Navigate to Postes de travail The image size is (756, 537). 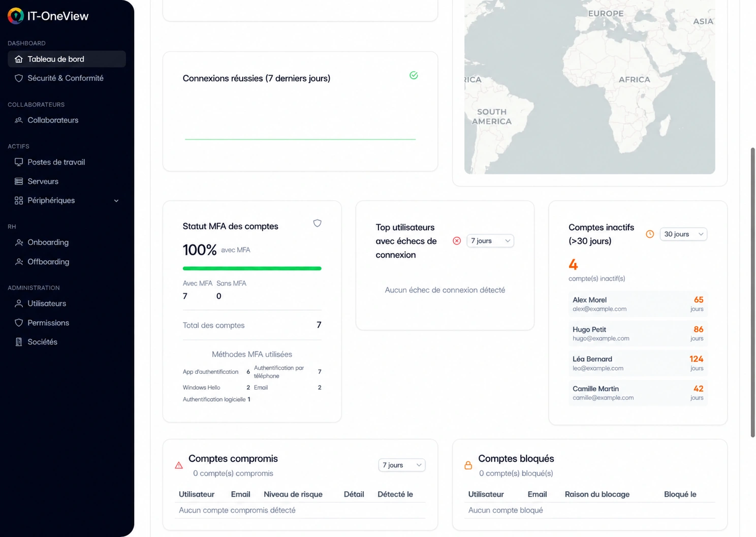(x=67, y=162)
